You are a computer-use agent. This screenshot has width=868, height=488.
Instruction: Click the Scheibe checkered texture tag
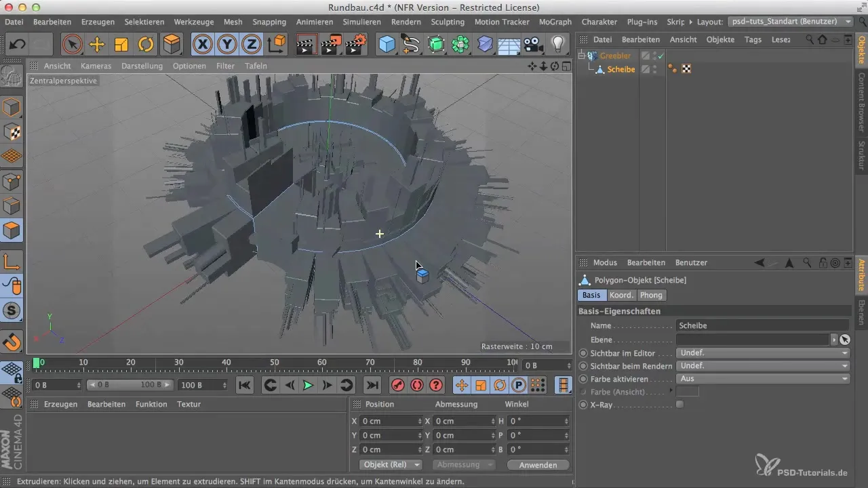(686, 69)
